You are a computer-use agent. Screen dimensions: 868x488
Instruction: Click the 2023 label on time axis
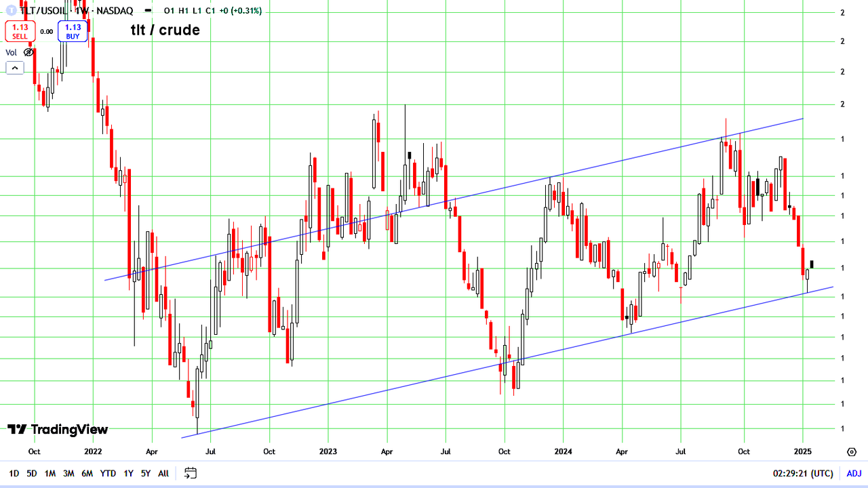tap(328, 451)
